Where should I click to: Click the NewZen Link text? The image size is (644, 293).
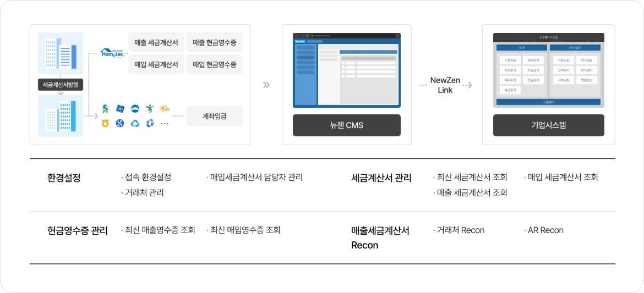445,85
